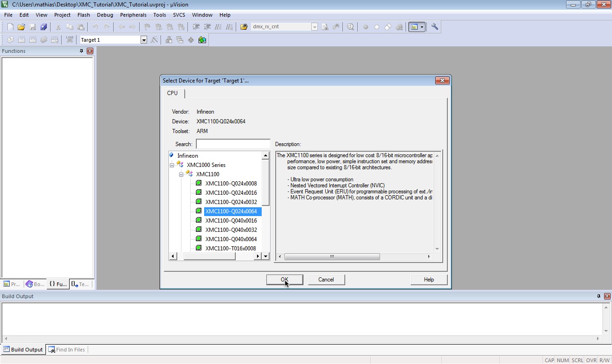The width and height of the screenshot is (612, 364).
Task: Close the Select Device dialog
Action: 442,81
